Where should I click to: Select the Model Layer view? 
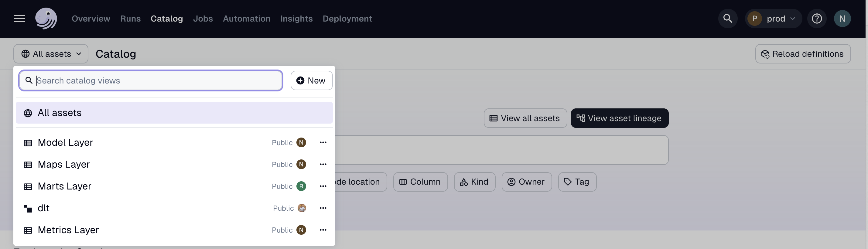174,142
